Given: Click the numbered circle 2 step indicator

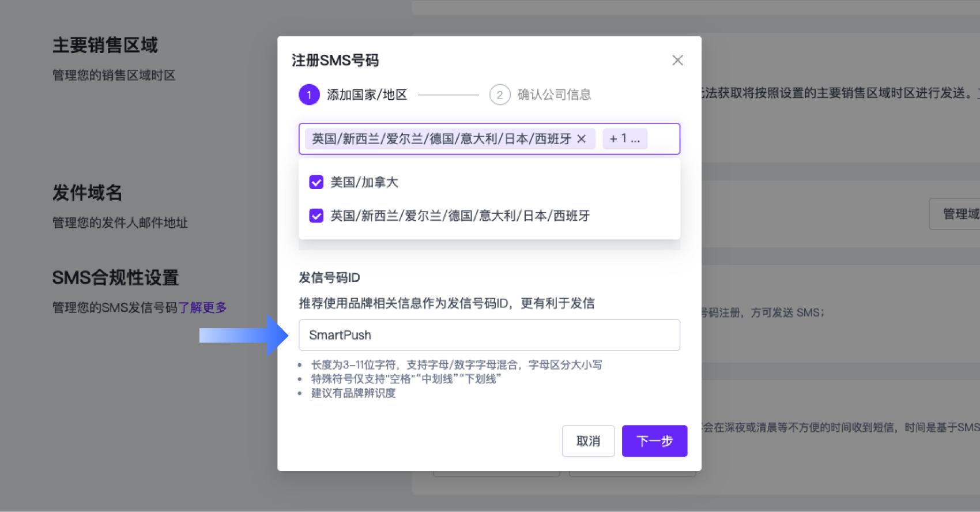Looking at the screenshot, I should (x=500, y=95).
